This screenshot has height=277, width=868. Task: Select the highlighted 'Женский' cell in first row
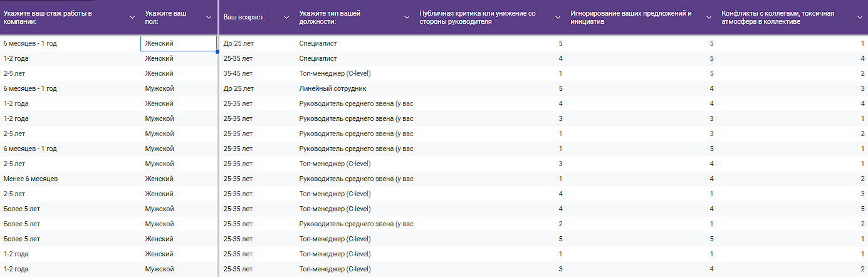coord(178,43)
